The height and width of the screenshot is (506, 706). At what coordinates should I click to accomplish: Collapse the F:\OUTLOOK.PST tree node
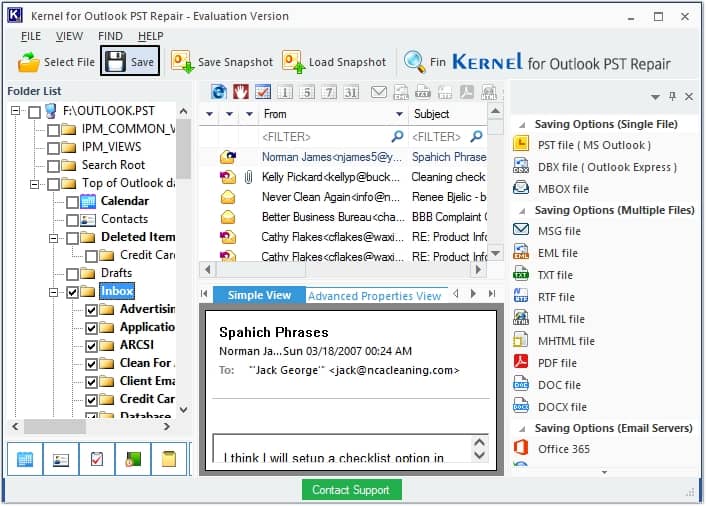tap(15, 110)
